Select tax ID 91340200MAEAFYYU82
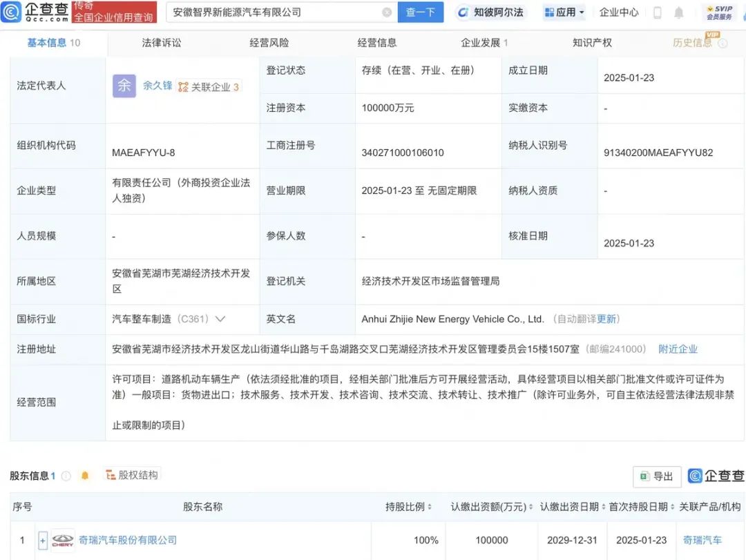Viewport: 746px width, 560px height. (x=658, y=153)
